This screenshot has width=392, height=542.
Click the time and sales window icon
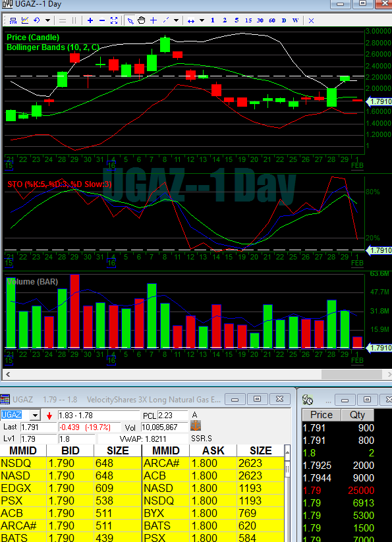pyautogui.click(x=307, y=400)
